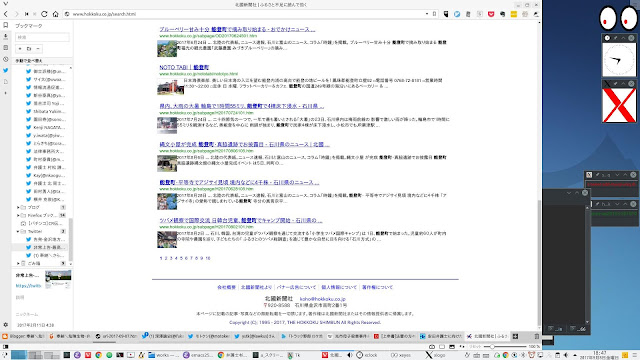Viewport: 640px width, 360px height.
Task: Switch to the ari-2017-09-07 browser tab
Action: pyautogui.click(x=116, y=336)
